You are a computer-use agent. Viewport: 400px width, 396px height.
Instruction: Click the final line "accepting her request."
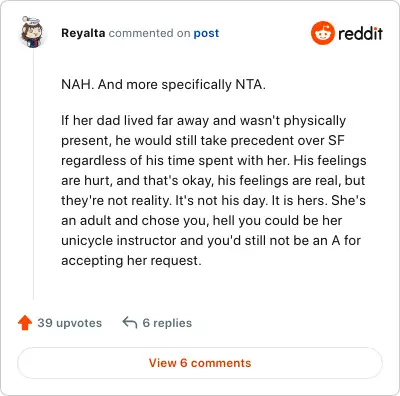tap(131, 261)
